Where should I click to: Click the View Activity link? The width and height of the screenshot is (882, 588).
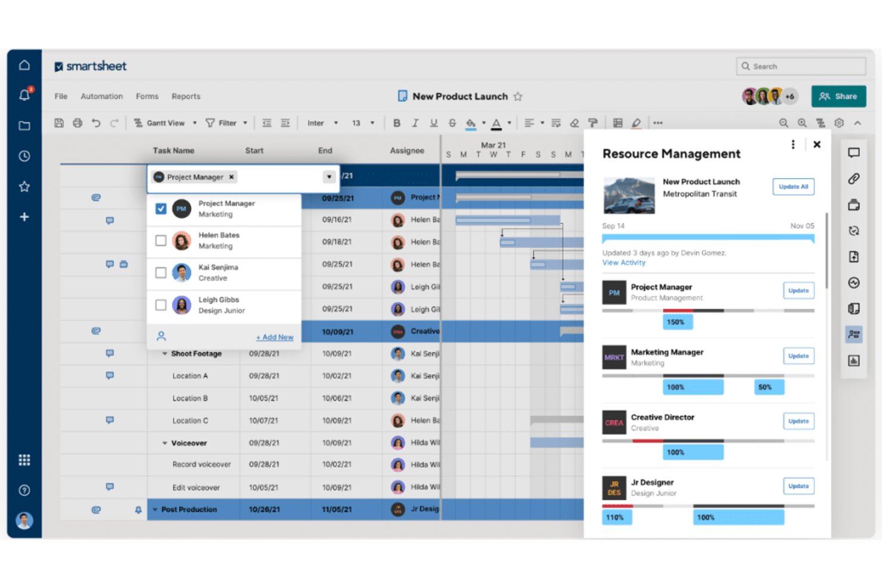click(x=623, y=263)
